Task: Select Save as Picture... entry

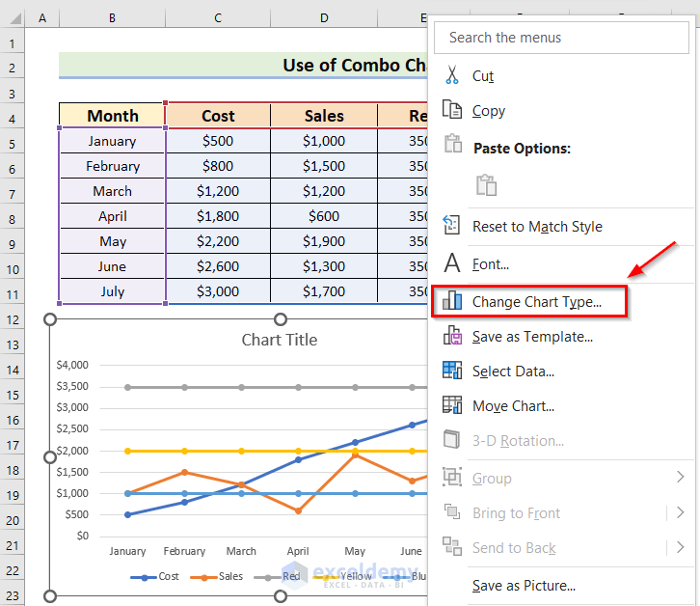Action: (524, 586)
